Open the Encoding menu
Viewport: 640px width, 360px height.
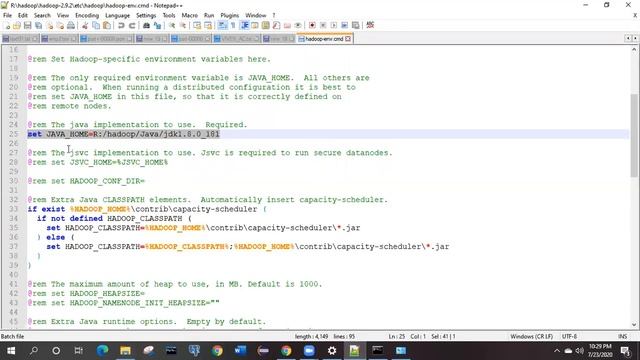pos(87,15)
